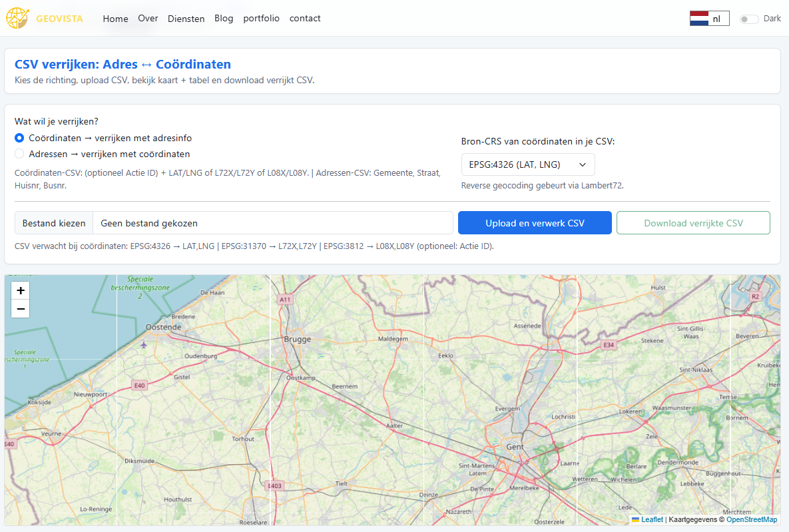
Task: Zoom out on the map
Action: pyautogui.click(x=21, y=309)
